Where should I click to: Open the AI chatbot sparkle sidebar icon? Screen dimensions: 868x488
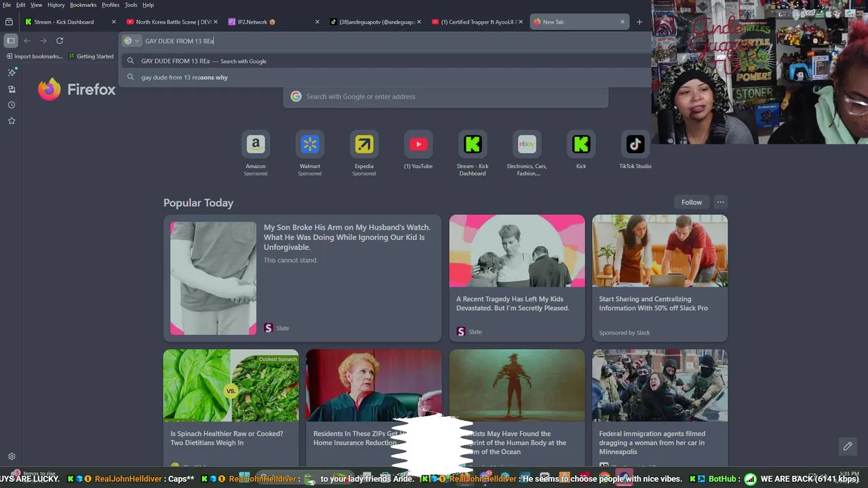[12, 73]
